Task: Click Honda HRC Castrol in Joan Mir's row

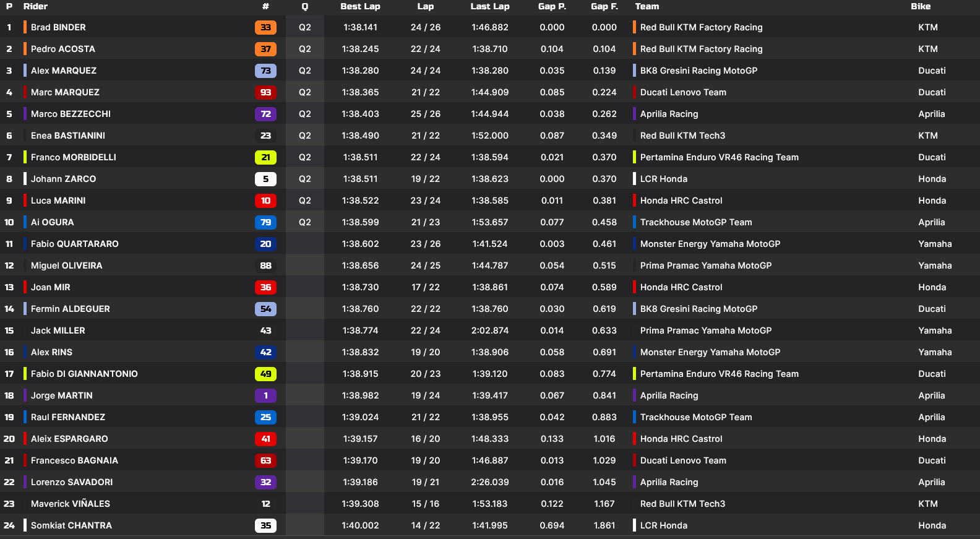Action: pyautogui.click(x=681, y=287)
